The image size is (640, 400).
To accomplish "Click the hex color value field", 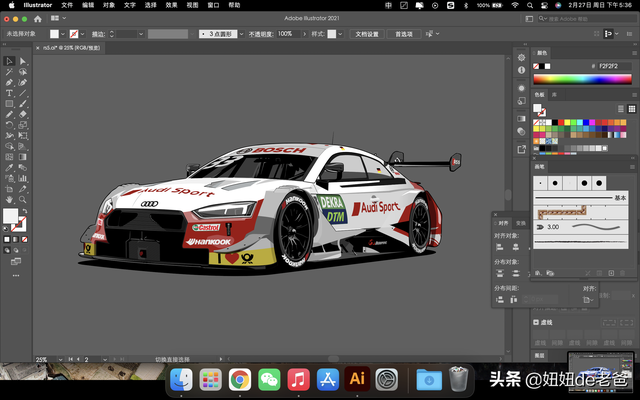I will (x=615, y=65).
